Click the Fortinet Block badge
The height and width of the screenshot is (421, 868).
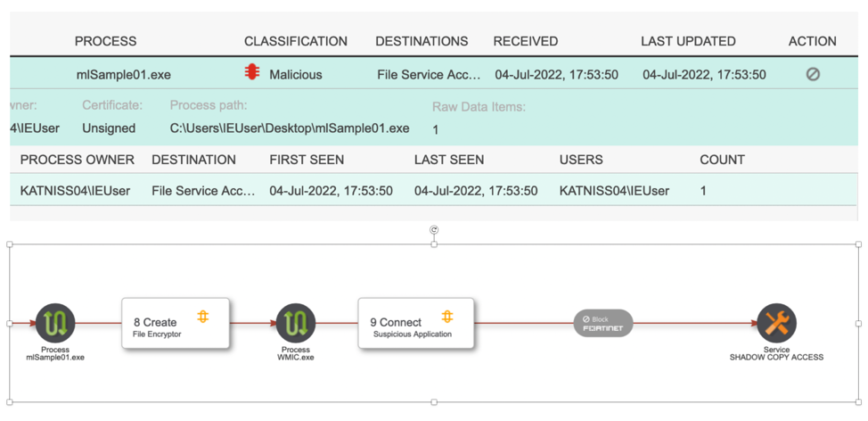(x=603, y=323)
